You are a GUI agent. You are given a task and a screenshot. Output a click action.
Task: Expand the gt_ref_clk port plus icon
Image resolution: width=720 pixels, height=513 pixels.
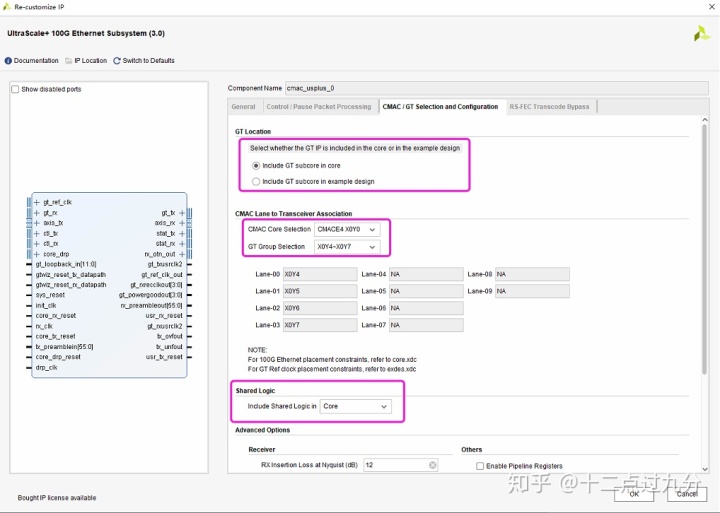(37, 202)
